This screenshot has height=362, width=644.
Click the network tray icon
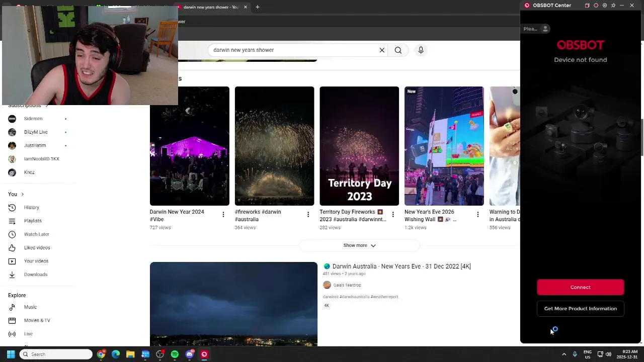(600, 354)
